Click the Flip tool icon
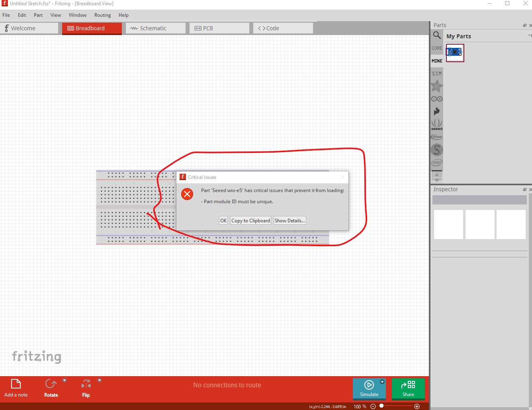Image resolution: width=532 pixels, height=410 pixels. [86, 384]
